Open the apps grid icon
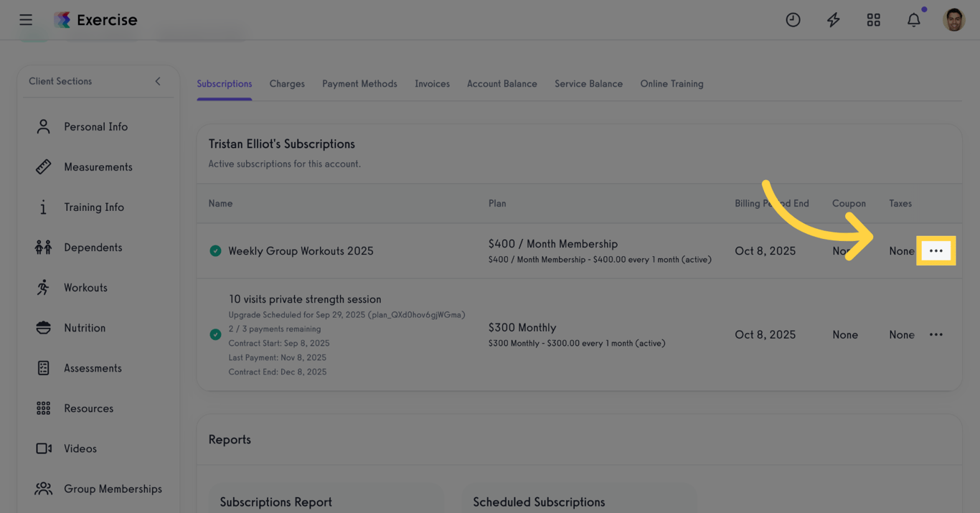Image resolution: width=980 pixels, height=513 pixels. (x=873, y=19)
